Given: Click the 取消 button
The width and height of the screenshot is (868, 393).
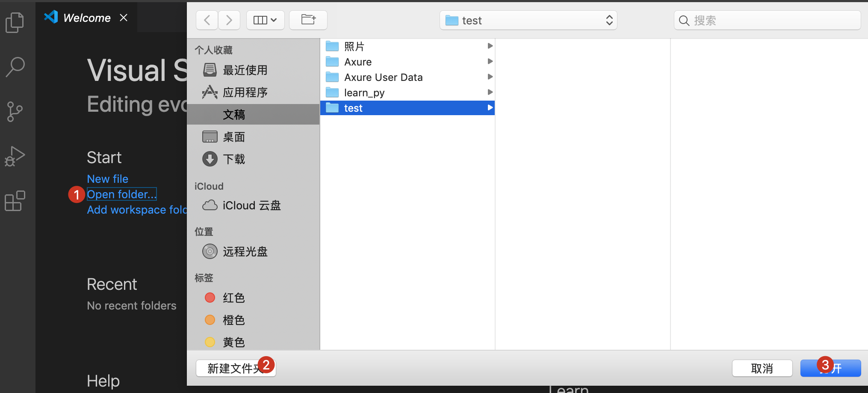Looking at the screenshot, I should 762,368.
